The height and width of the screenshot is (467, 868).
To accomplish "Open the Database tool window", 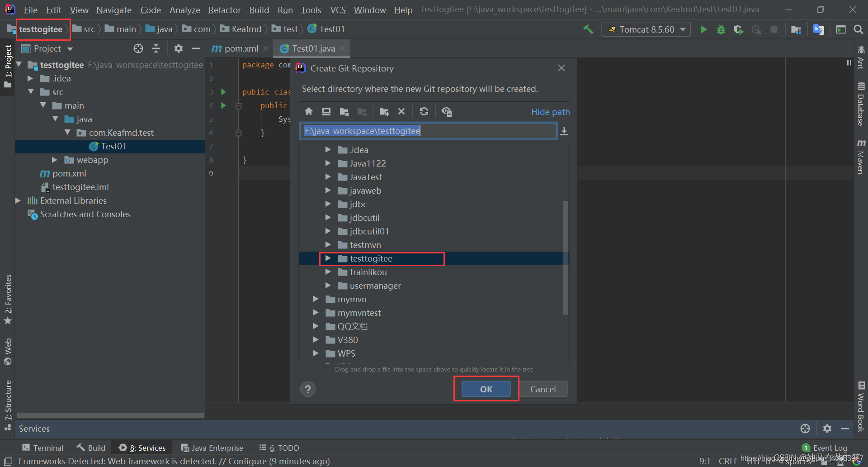I will pyautogui.click(x=861, y=104).
